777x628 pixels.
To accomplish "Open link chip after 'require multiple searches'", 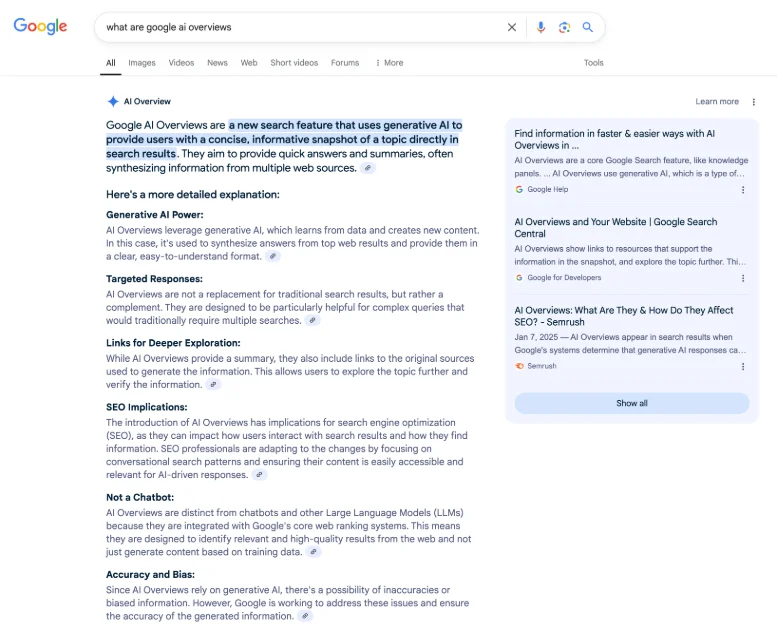I will [312, 320].
